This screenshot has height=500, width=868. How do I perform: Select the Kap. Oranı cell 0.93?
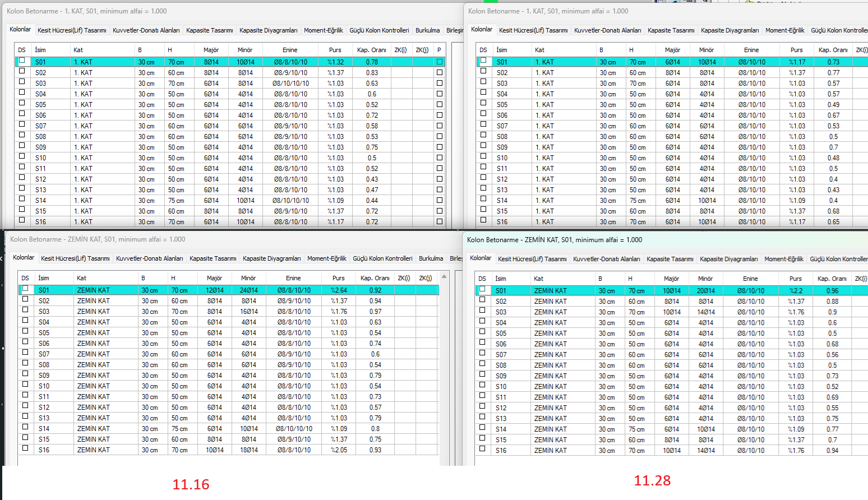pyautogui.click(x=375, y=450)
